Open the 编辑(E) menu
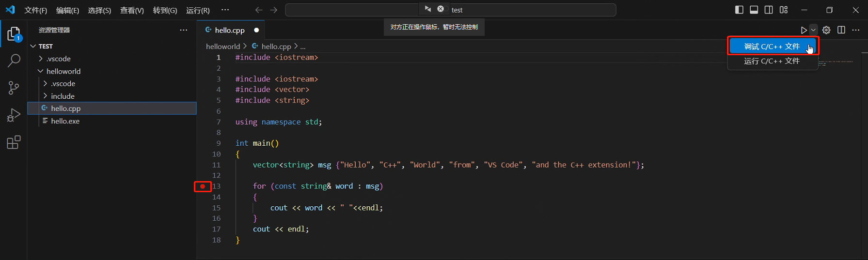 tap(67, 10)
